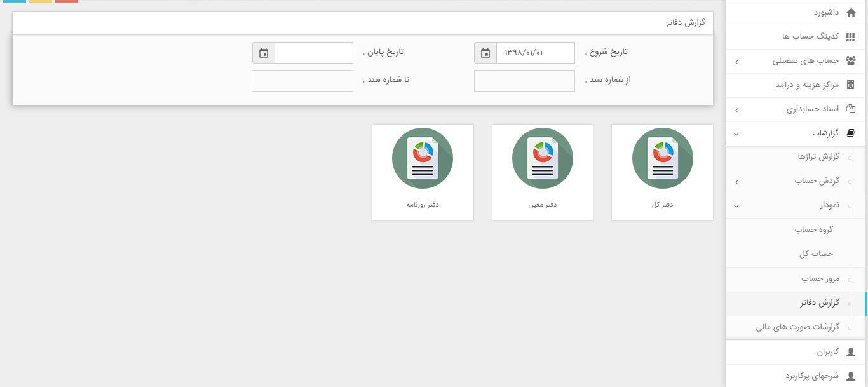Click the تاریخ پایان date field

tap(313, 53)
